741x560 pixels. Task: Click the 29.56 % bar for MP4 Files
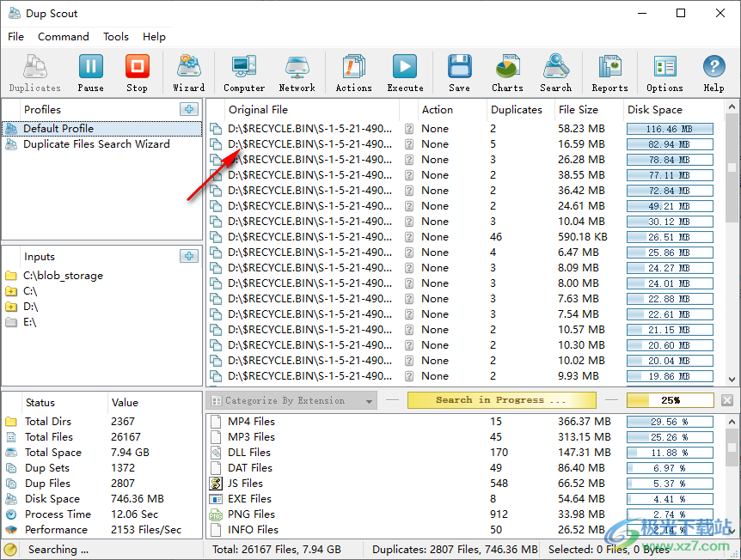coord(670,422)
